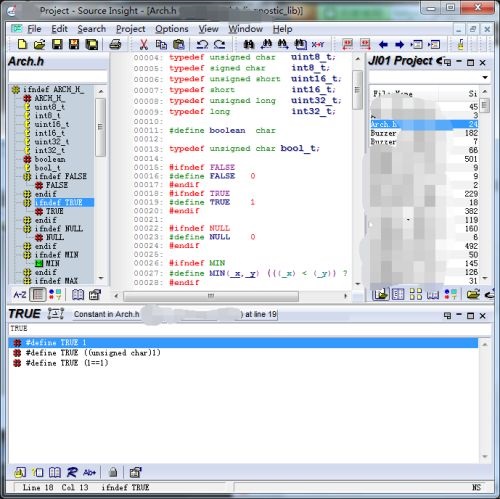This screenshot has width=500, height=499.
Task: Open the project file list dropdown arrow
Action: click(x=485, y=77)
